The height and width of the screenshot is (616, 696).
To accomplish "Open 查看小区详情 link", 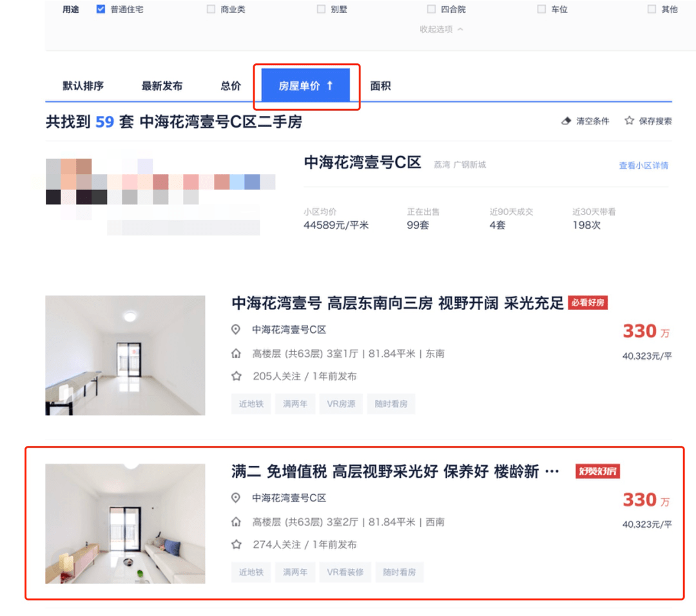I will (x=644, y=166).
